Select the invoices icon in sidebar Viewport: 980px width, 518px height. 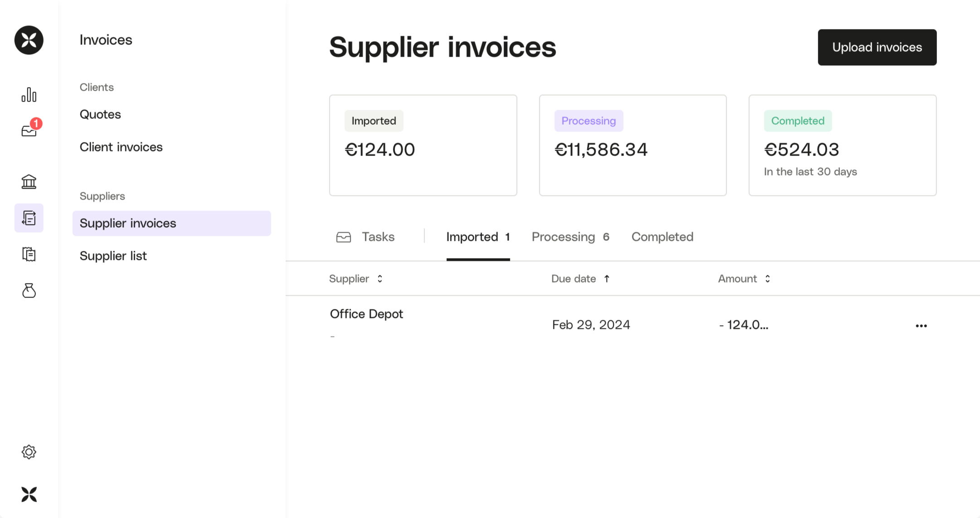tap(29, 218)
